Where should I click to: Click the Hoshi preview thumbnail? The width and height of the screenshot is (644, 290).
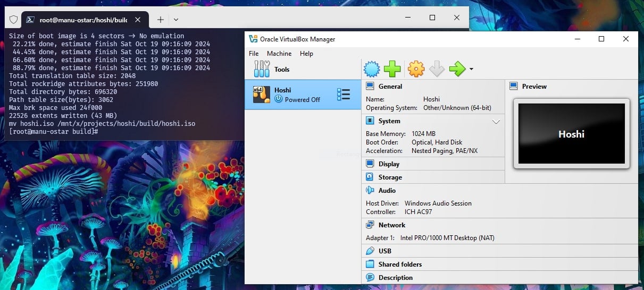click(572, 134)
